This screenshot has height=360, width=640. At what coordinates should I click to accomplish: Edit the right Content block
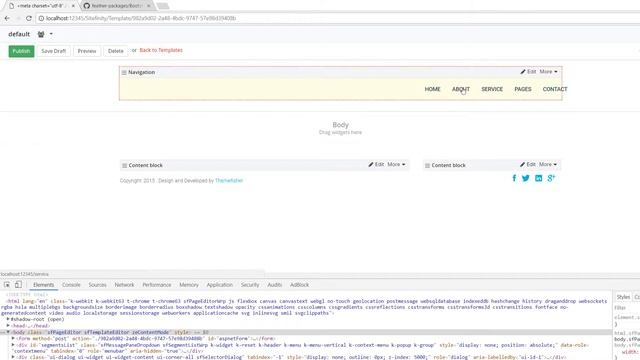(x=528, y=164)
